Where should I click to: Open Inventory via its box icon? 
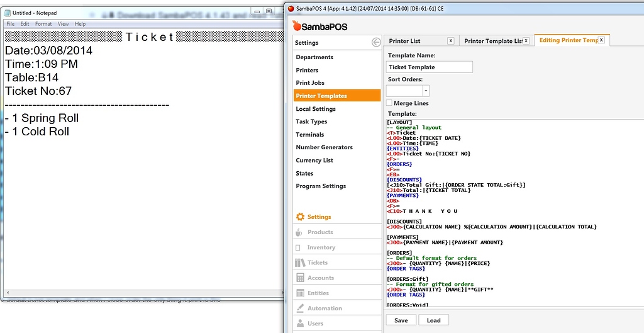point(299,247)
